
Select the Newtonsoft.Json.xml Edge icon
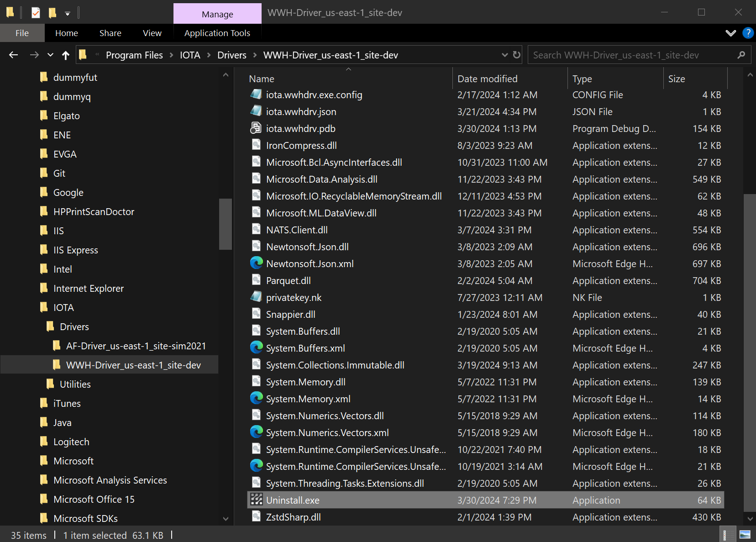[256, 263]
